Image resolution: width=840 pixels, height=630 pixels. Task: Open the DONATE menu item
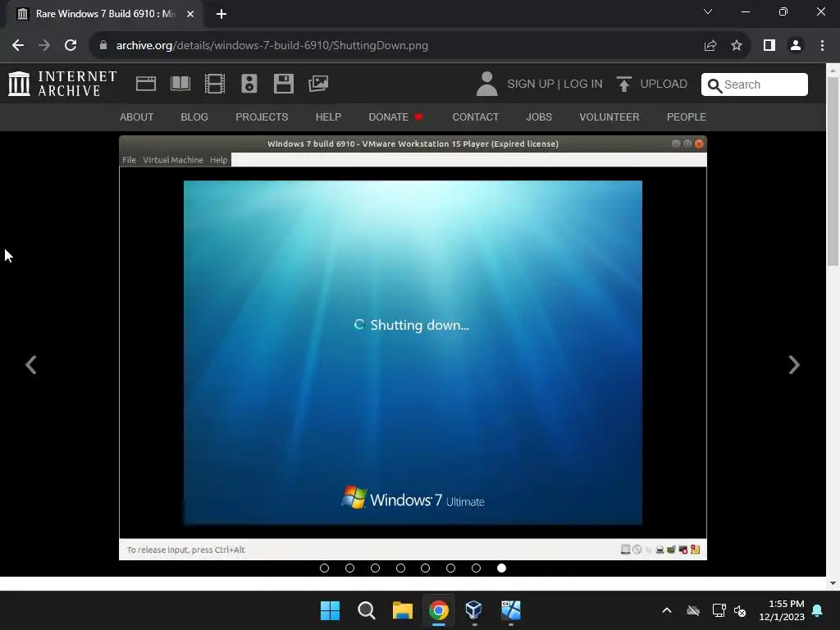(395, 116)
